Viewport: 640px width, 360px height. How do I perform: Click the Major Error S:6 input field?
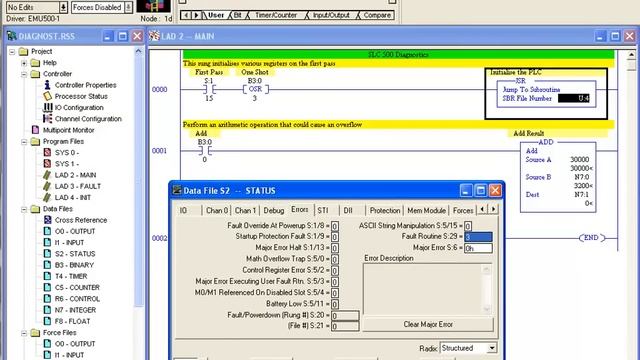(478, 248)
